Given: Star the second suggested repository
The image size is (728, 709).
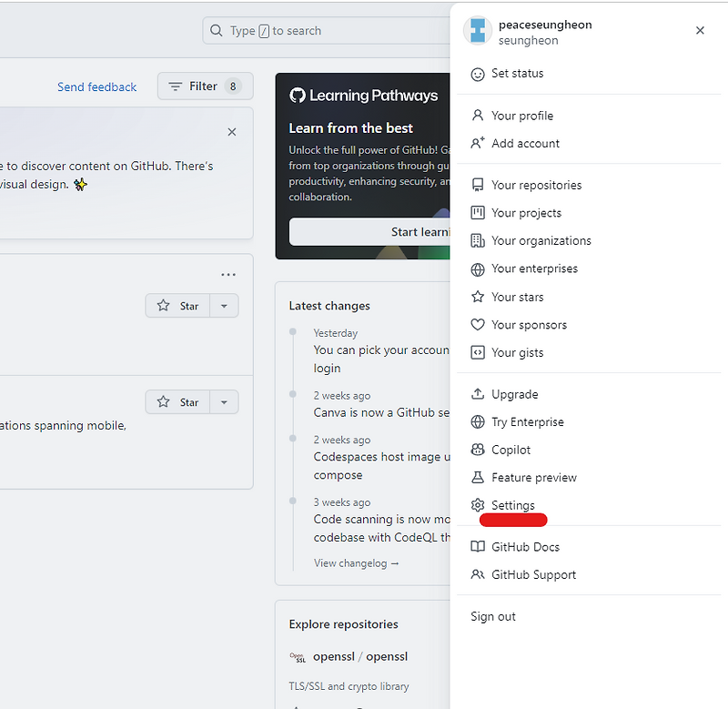Looking at the screenshot, I should pos(177,401).
